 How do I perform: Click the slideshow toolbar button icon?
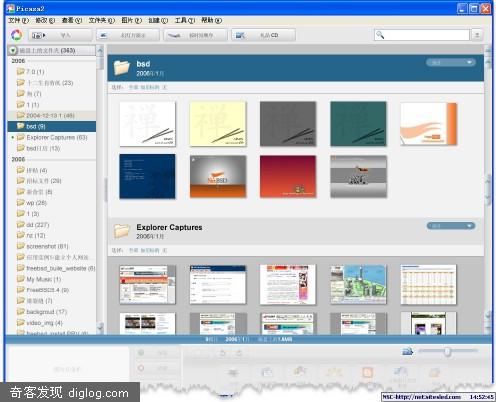(103, 35)
